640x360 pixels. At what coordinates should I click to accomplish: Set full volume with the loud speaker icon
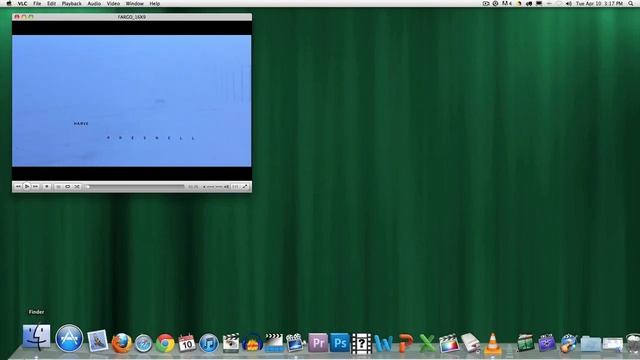point(227,187)
